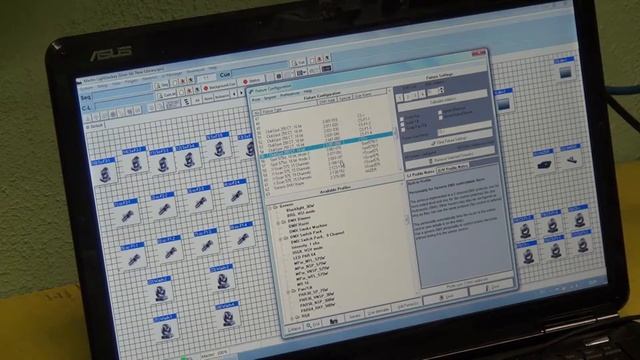Enable the Invert Tilt checkbox

click(x=402, y=124)
